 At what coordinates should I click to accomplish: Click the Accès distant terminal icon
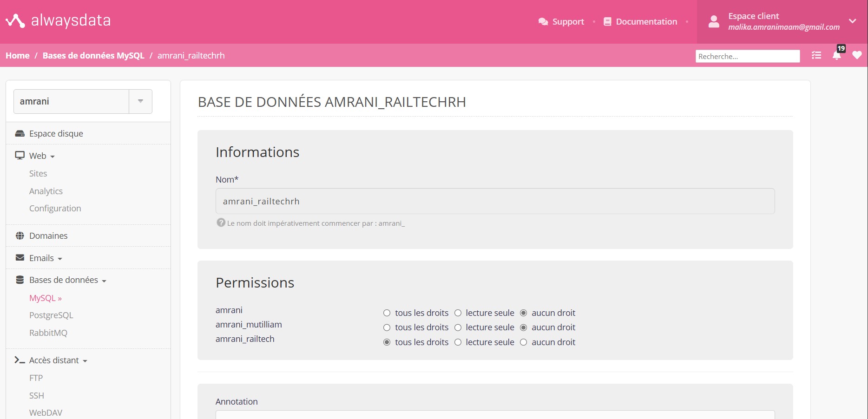point(20,360)
